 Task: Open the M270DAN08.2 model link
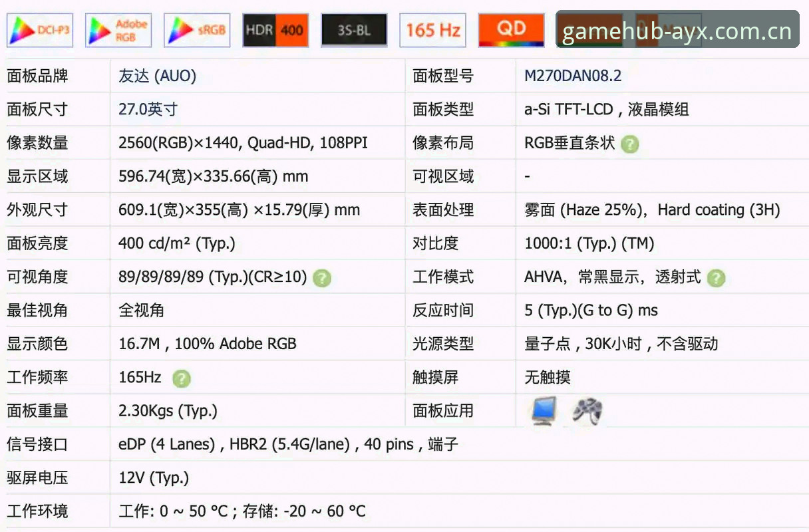[573, 76]
